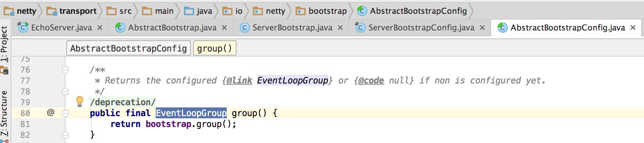Click the yellow intention lightbulb icon
This screenshot has width=644, height=143.
pyautogui.click(x=80, y=101)
